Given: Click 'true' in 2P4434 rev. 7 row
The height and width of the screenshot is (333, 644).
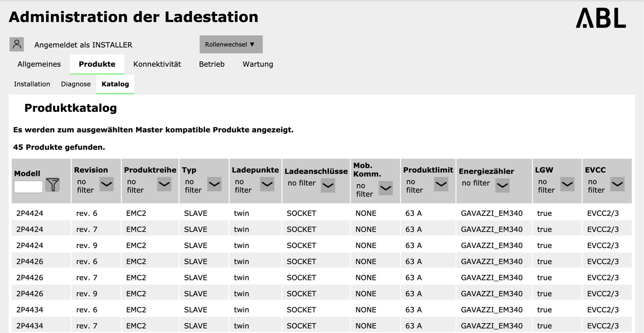Looking at the screenshot, I should click(x=545, y=326).
